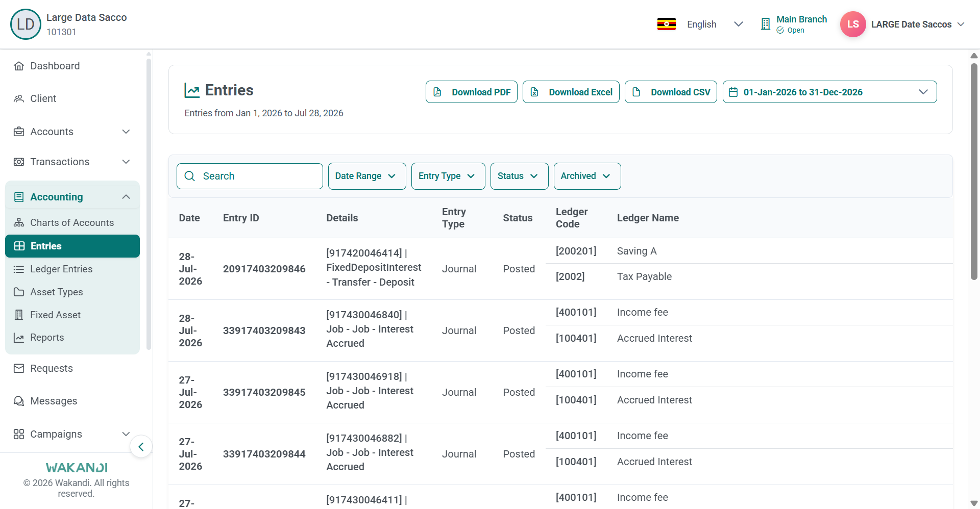
Task: Click the search magnifier icon
Action: [190, 176]
